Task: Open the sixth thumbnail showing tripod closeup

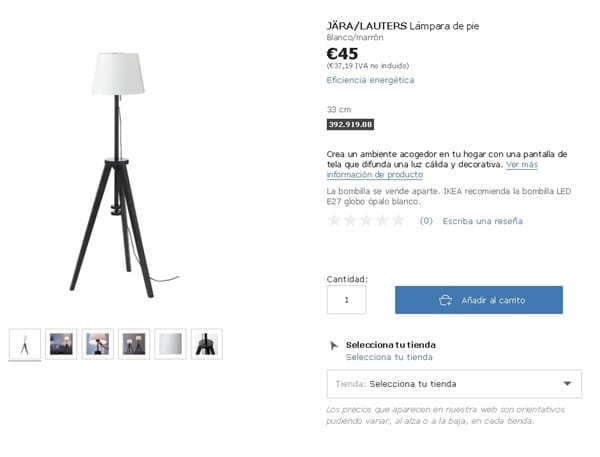Action: pyautogui.click(x=207, y=344)
